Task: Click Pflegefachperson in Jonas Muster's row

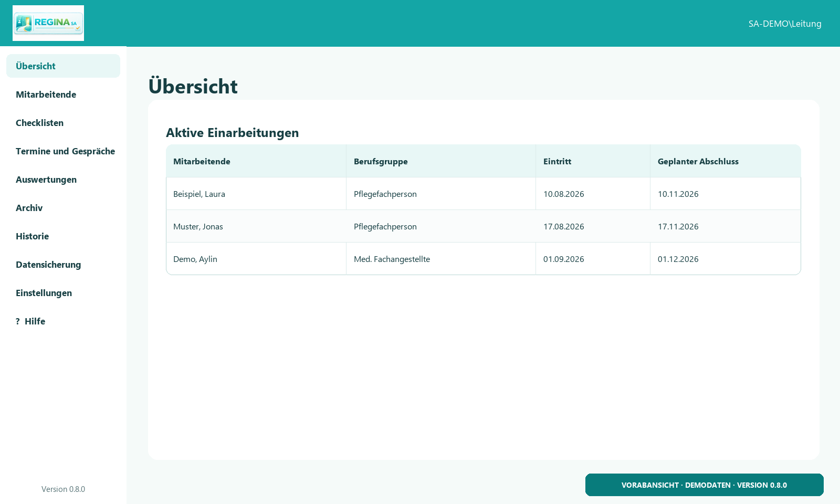Action: [385, 226]
